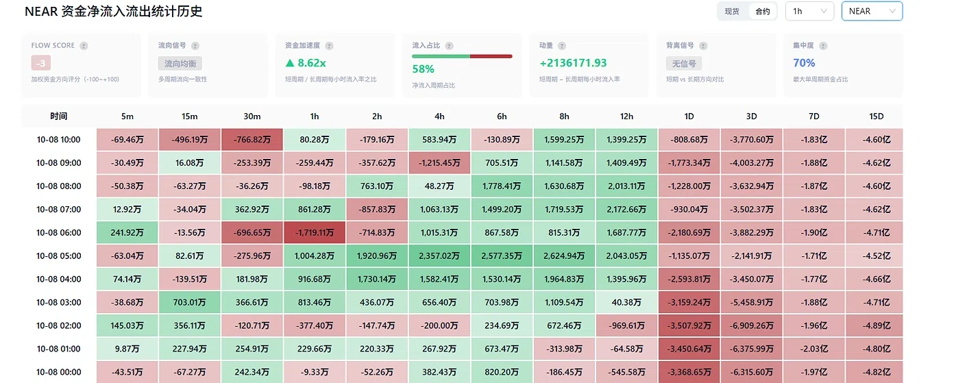Click the 15D column header
The image size is (980, 383).
tap(877, 116)
